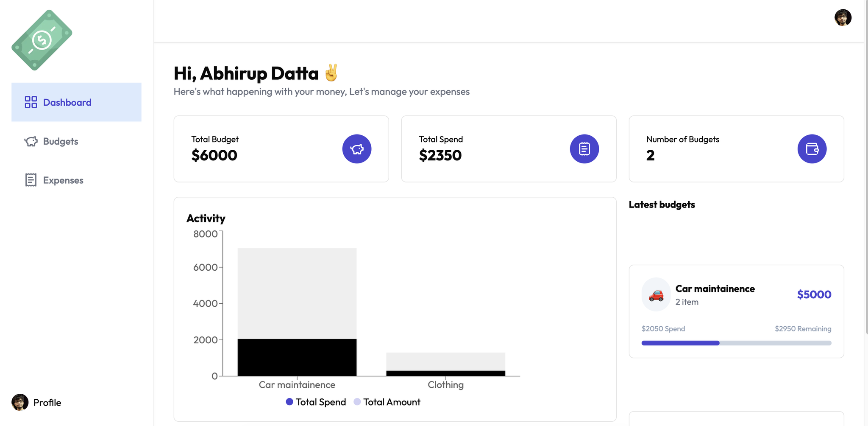
Task: Click the black Car maintainence spend bar
Action: point(297,357)
